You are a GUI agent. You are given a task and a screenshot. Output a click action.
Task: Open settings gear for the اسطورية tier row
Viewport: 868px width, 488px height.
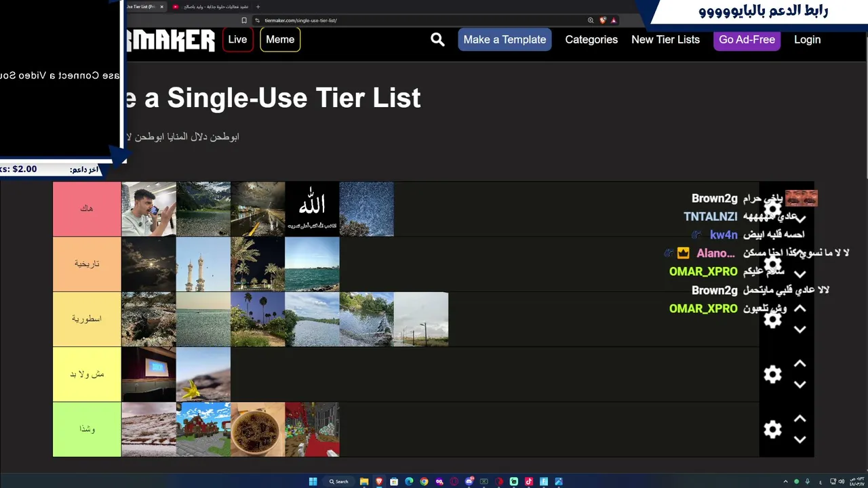(772, 319)
